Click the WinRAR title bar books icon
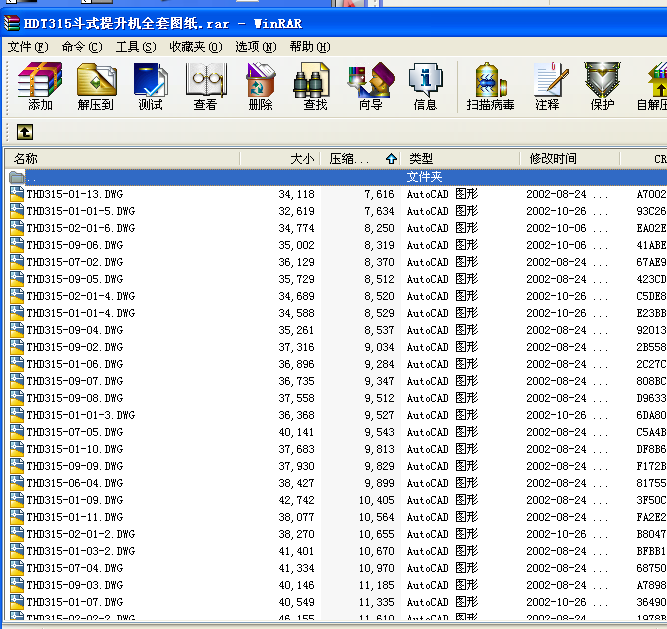Viewport: 667px width, 629px height. click(11, 23)
